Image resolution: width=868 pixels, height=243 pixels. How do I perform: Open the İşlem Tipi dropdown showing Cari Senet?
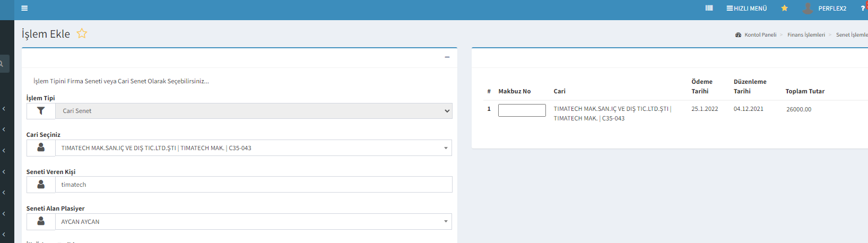[254, 111]
